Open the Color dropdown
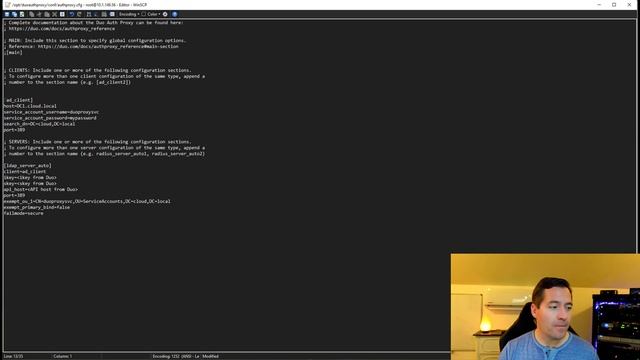 click(x=151, y=14)
